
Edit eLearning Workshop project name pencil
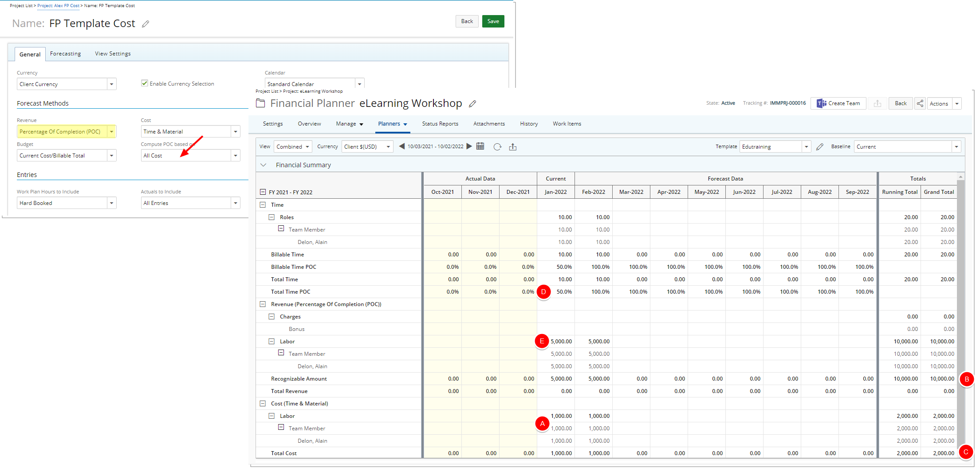click(472, 104)
